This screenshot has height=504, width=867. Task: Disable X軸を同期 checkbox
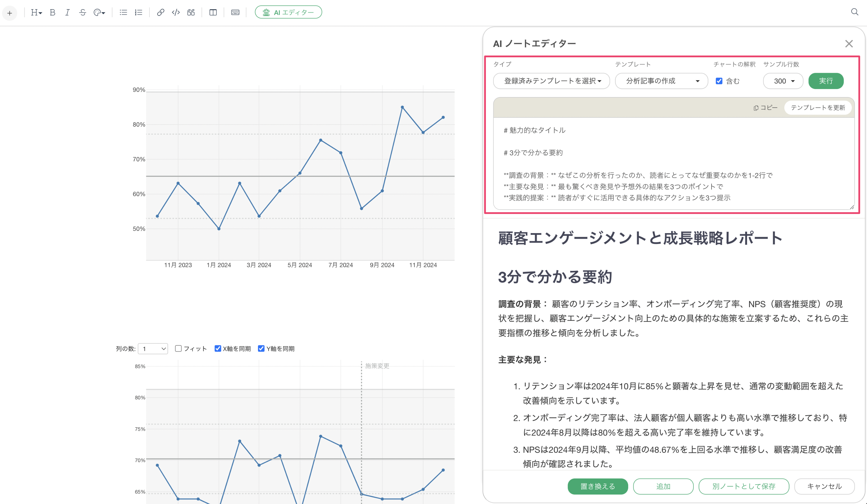point(218,348)
